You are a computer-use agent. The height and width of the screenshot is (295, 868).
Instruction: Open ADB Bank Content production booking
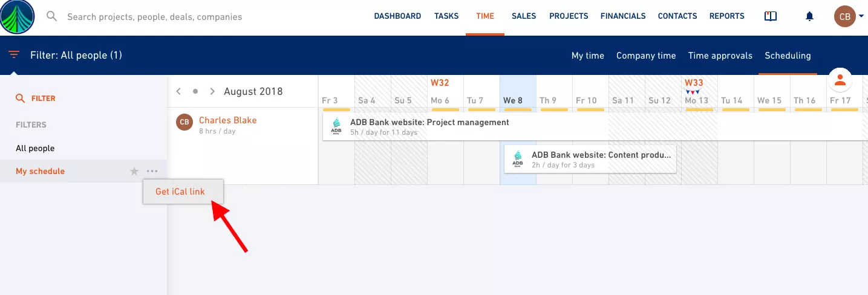tap(590, 160)
